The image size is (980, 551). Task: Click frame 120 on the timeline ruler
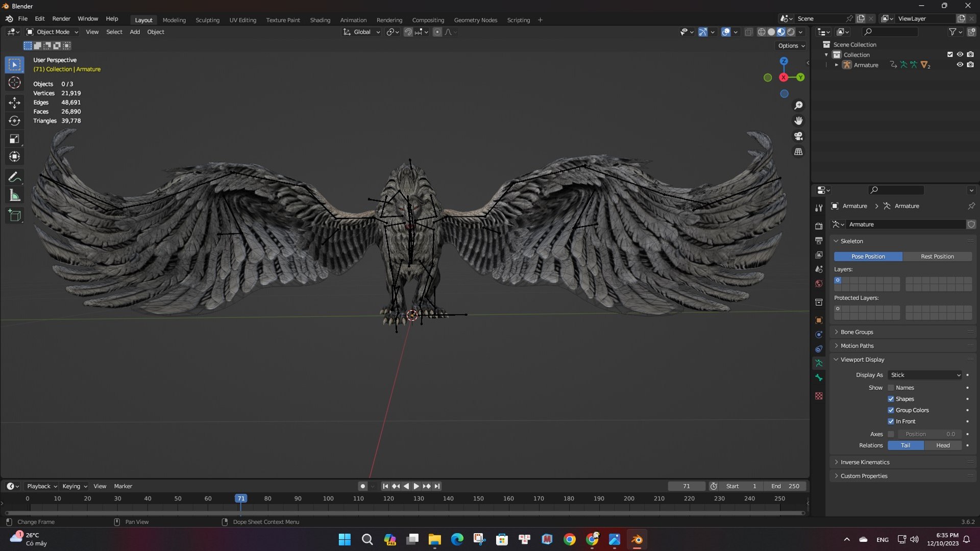388,498
